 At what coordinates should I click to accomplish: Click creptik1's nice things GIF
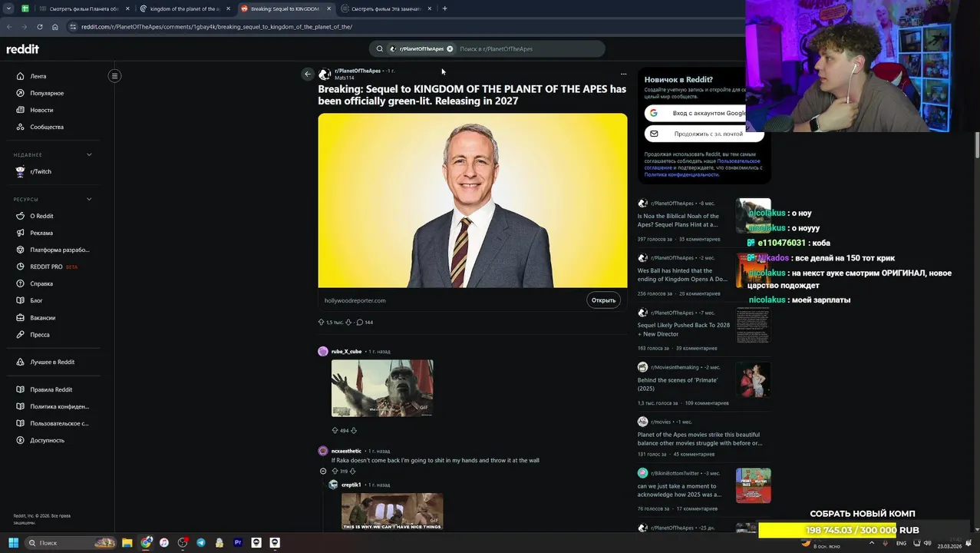[x=392, y=512]
